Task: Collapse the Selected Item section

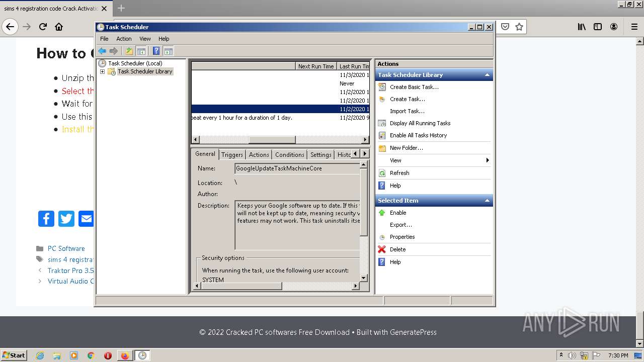Action: click(x=487, y=201)
